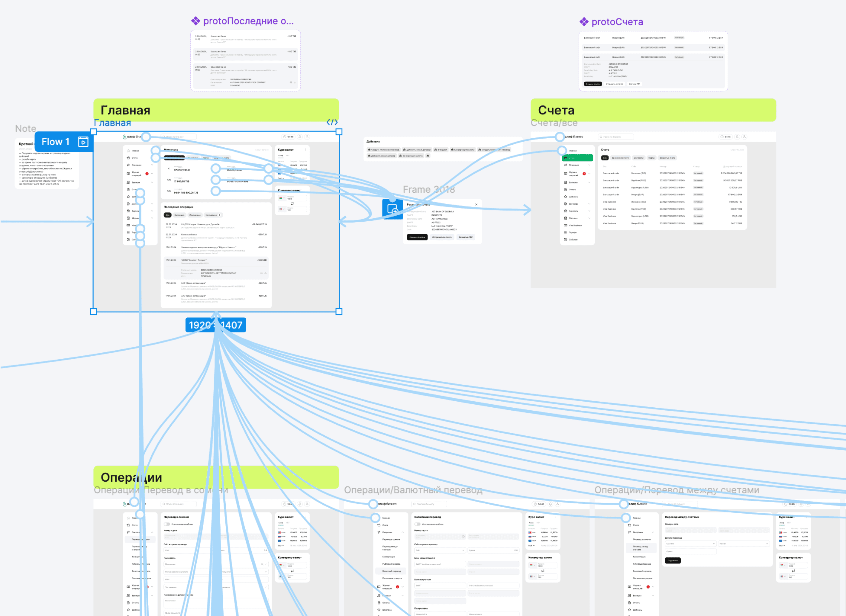Click the green Счета item in Счета/все sidebar
The image size is (846, 616).
[577, 158]
